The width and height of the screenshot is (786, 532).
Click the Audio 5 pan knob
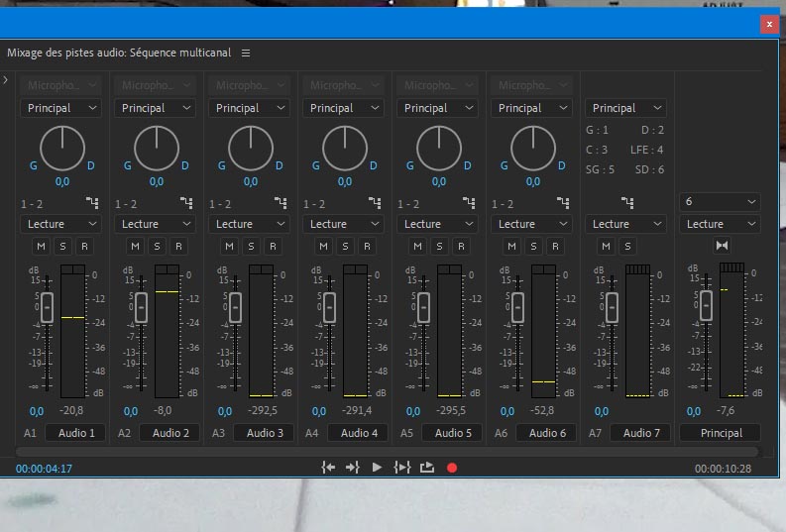[439, 148]
